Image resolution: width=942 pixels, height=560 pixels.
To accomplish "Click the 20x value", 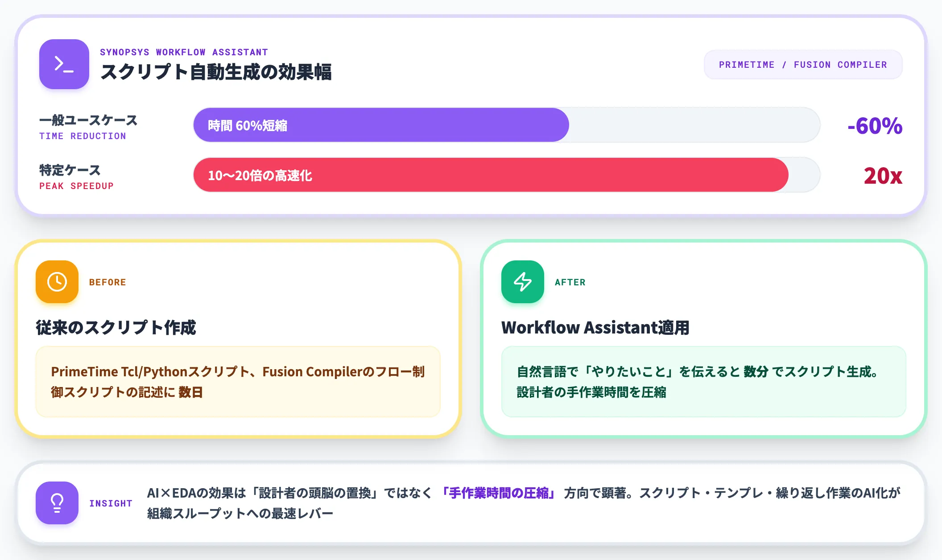I will pyautogui.click(x=883, y=176).
